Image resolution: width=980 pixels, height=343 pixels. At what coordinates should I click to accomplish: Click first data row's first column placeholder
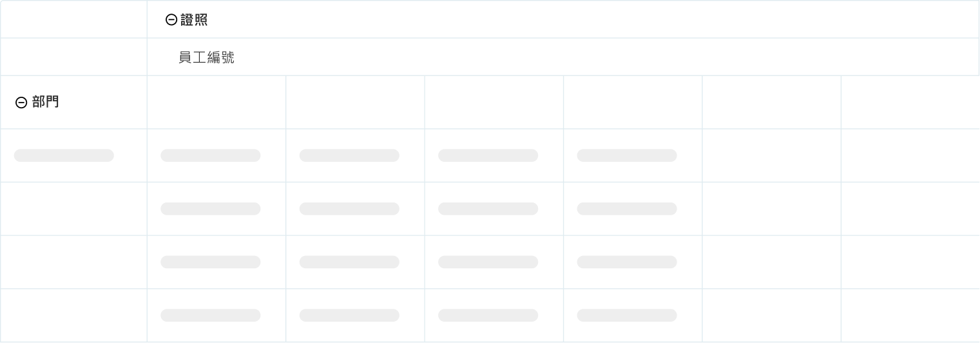(x=211, y=155)
